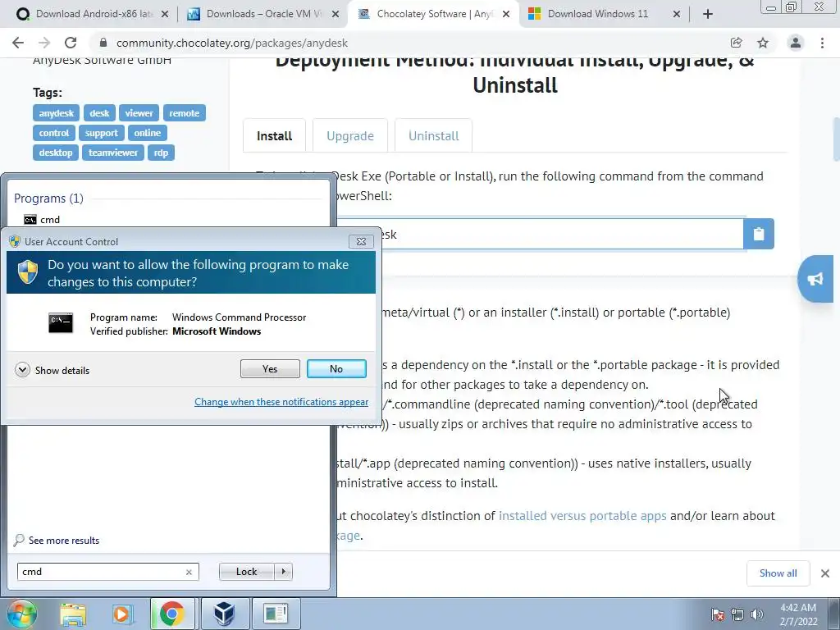Click See more results in Start menu
The image size is (840, 630).
57,540
